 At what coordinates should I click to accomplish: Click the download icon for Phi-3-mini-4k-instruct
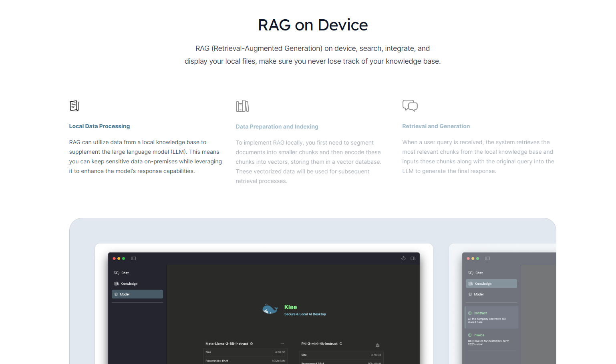point(377,345)
